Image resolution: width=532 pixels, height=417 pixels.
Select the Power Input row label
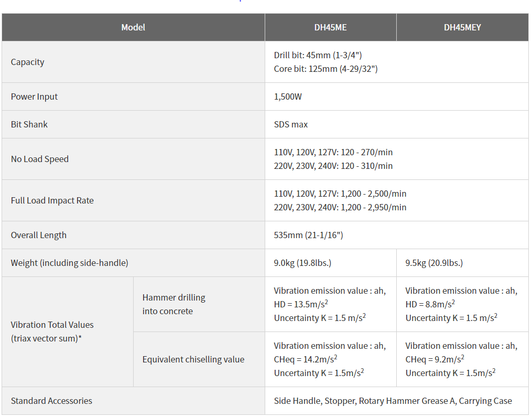coord(35,97)
